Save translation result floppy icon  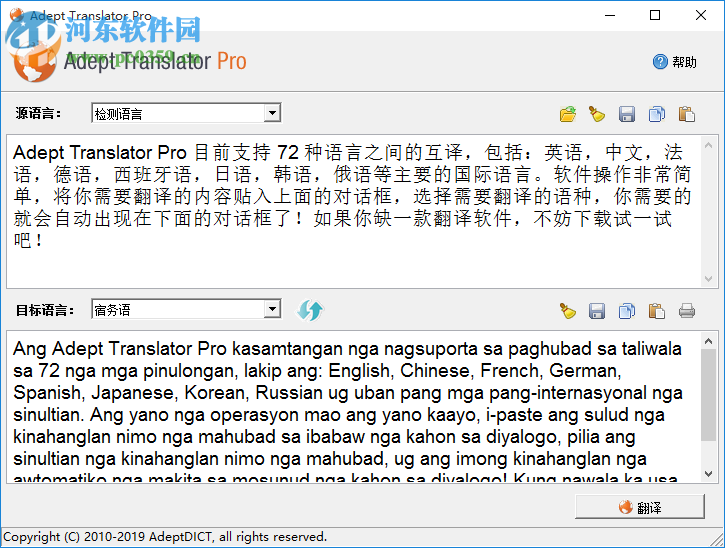tap(597, 311)
